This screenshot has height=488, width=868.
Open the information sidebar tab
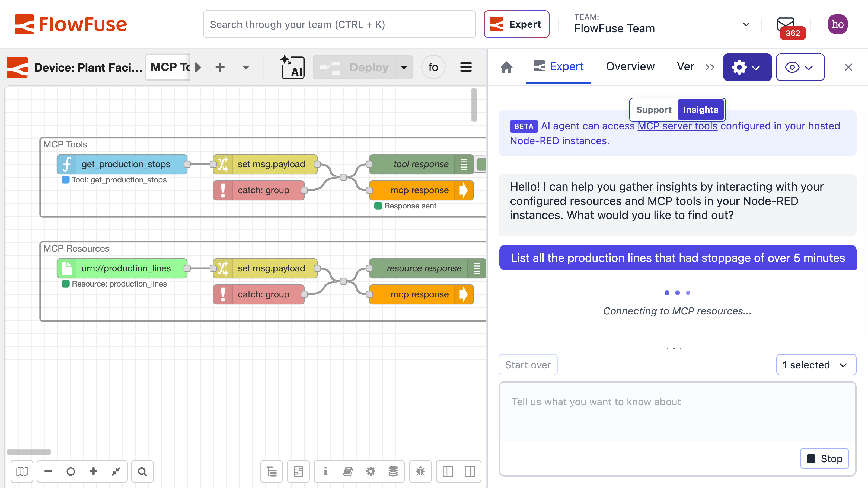(325, 471)
